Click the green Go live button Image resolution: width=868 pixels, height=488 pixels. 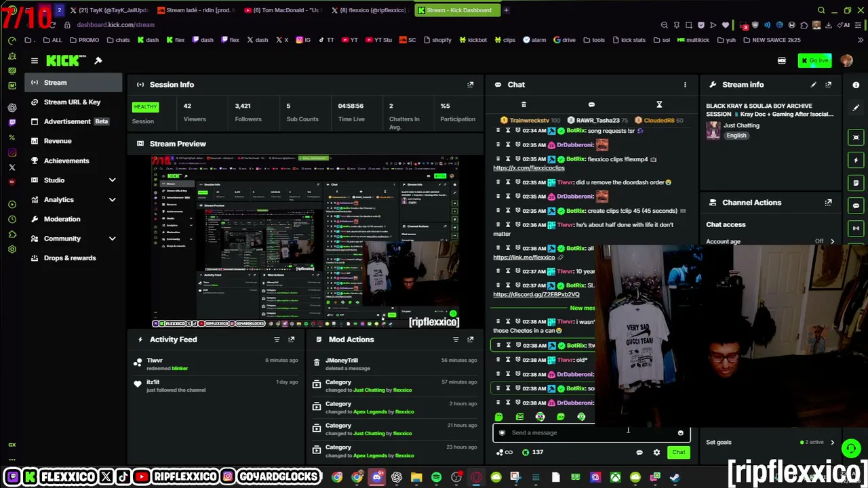[814, 61]
